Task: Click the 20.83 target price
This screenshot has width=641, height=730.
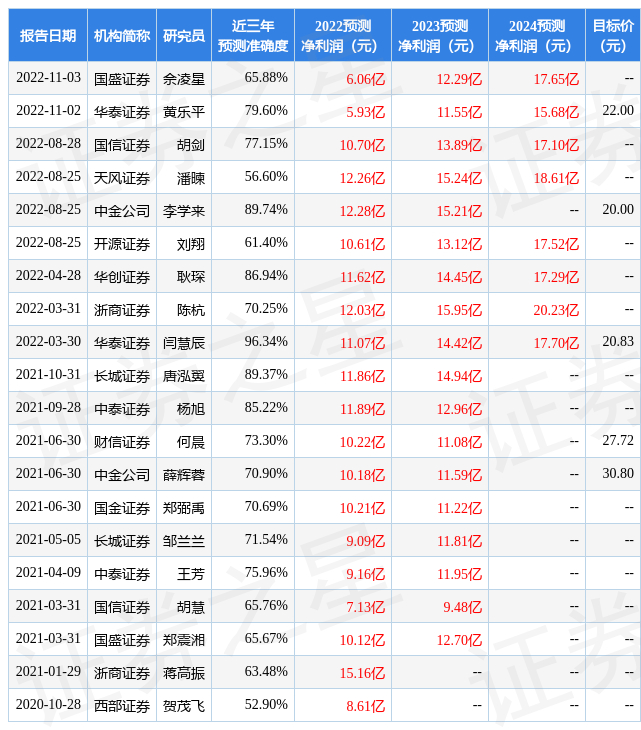Action: pos(618,342)
